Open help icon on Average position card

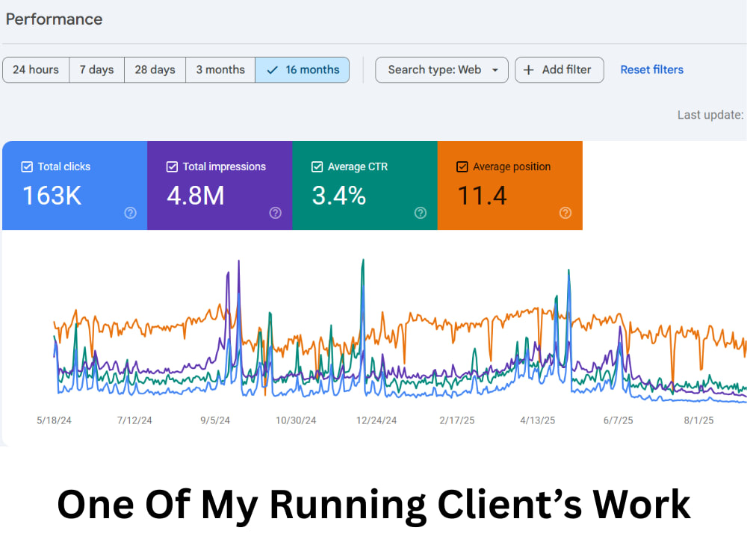coord(565,213)
